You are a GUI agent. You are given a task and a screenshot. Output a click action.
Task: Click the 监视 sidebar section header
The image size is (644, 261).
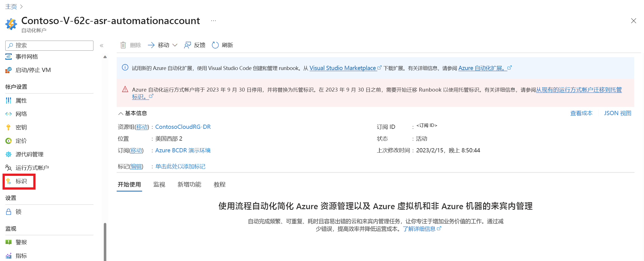click(x=11, y=229)
